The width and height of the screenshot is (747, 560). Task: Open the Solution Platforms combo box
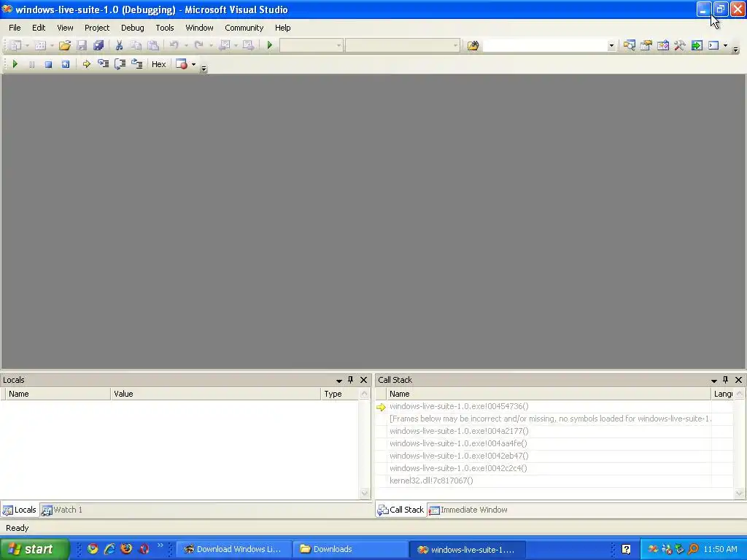(x=403, y=45)
